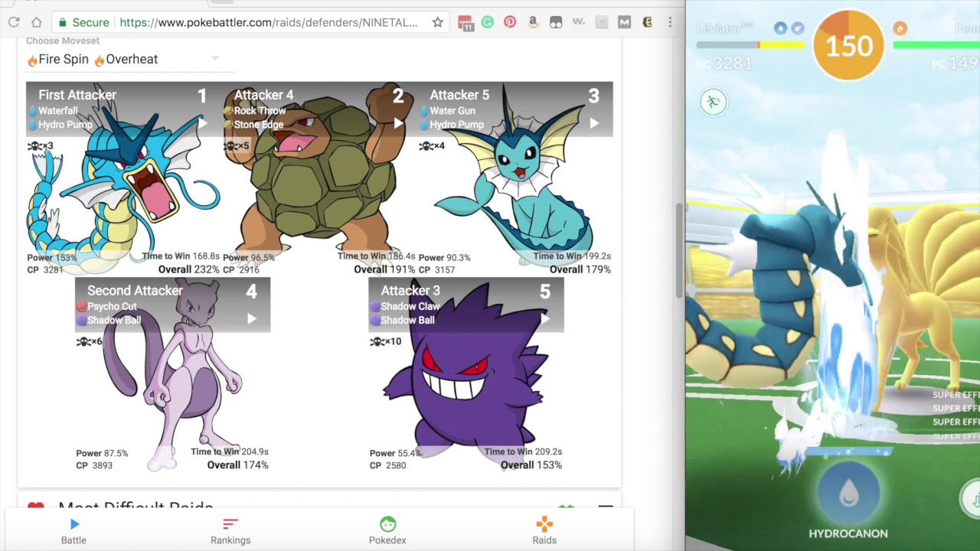This screenshot has height=551, width=980.
Task: Click the 'CP 2916' value under Golem
Action: pos(241,269)
